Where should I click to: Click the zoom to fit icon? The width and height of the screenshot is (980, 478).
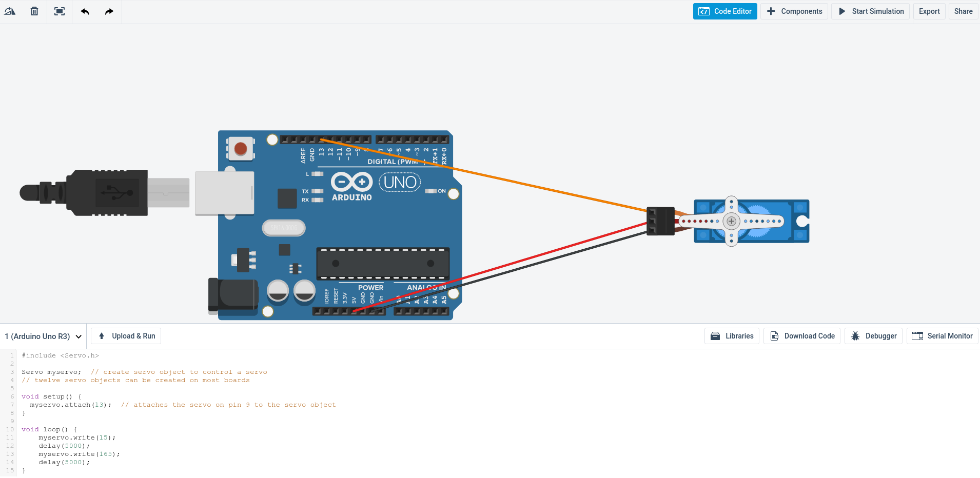[x=60, y=11]
